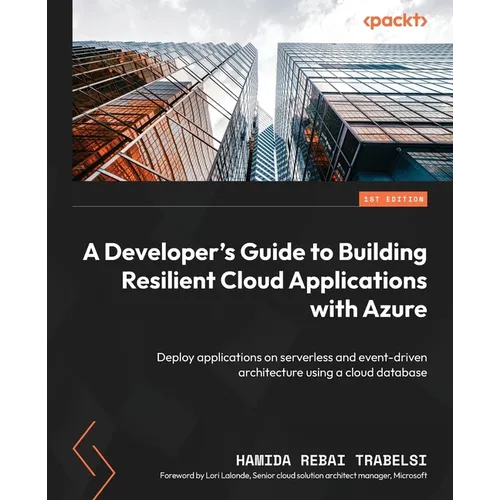500x500 pixels.
Task: Click the title line 'Resilient Cloud Applications'
Action: click(x=274, y=281)
